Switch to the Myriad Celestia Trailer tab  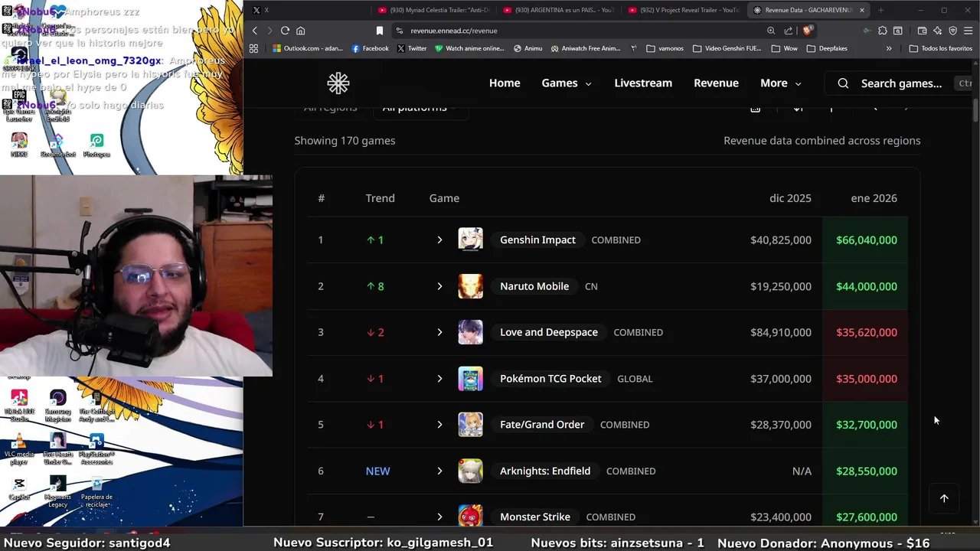[434, 10]
